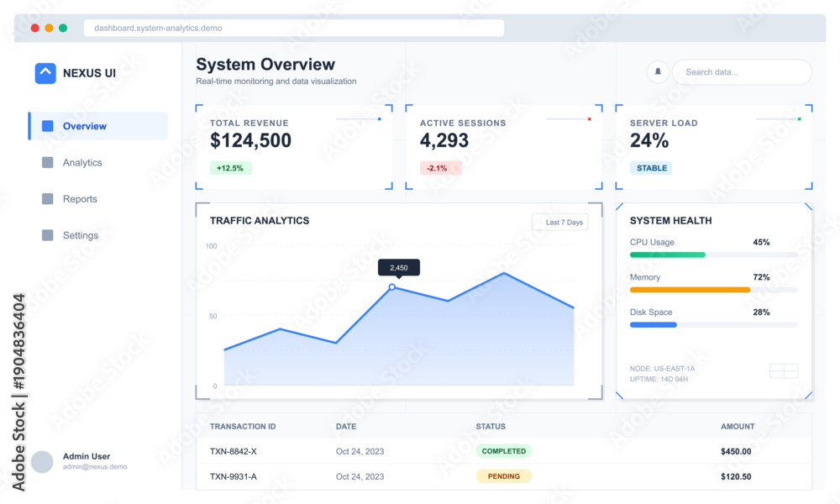
Task: Click the yellow minimize window dot
Action: tap(49, 28)
